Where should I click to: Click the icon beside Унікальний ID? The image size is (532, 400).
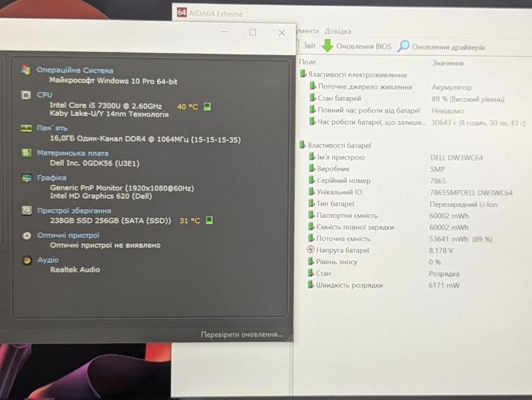pyautogui.click(x=312, y=191)
